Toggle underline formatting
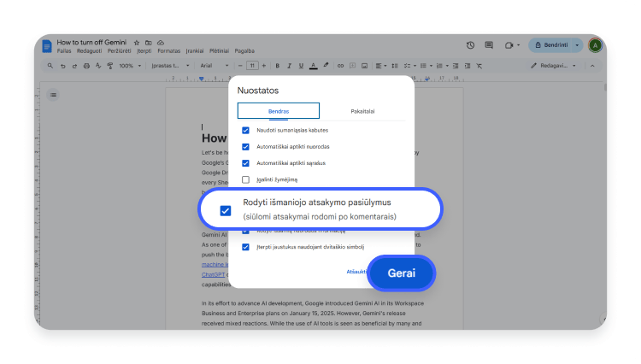 click(301, 66)
